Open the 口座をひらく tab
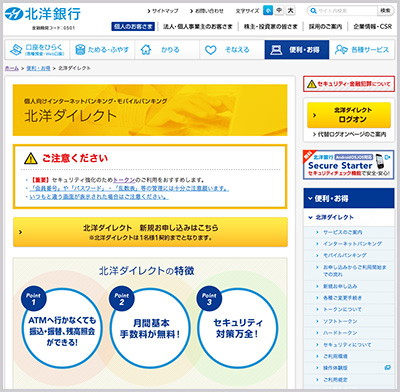This screenshot has height=392, width=400. [x=37, y=50]
